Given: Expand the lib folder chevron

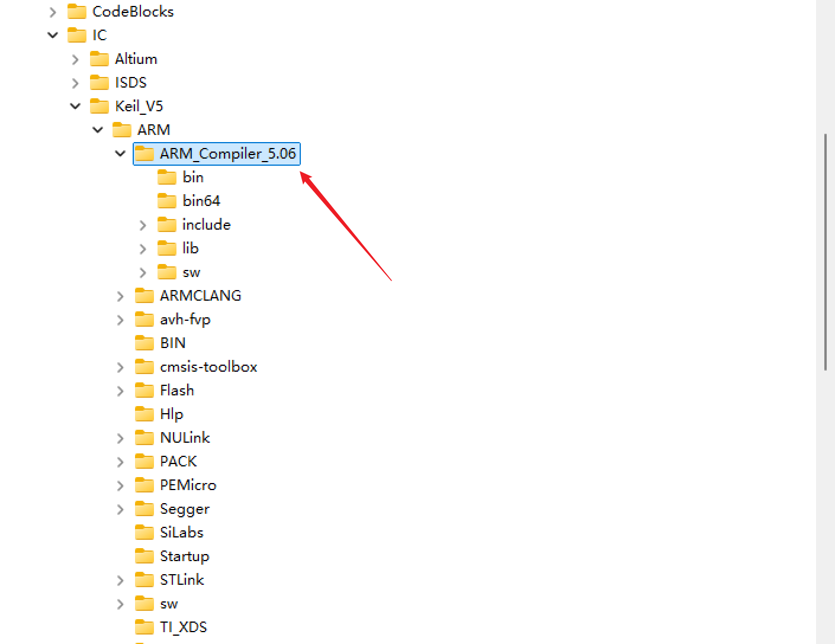Looking at the screenshot, I should [143, 249].
